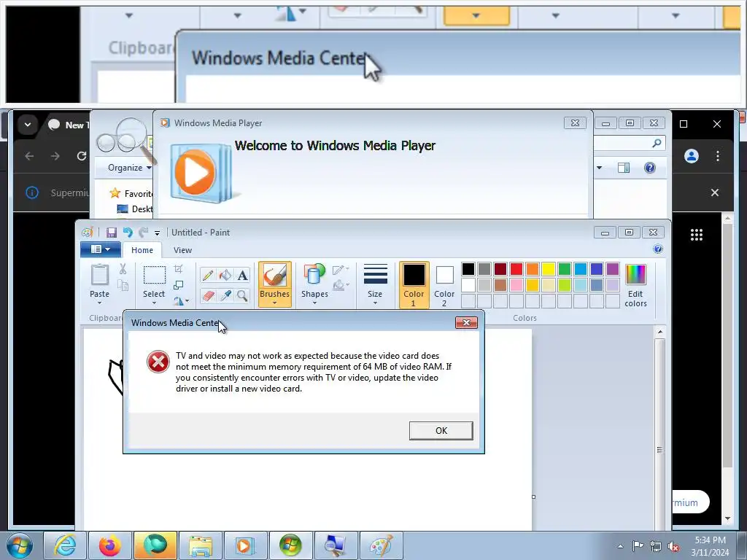Click the rectangular Select tool icon

coord(155,275)
